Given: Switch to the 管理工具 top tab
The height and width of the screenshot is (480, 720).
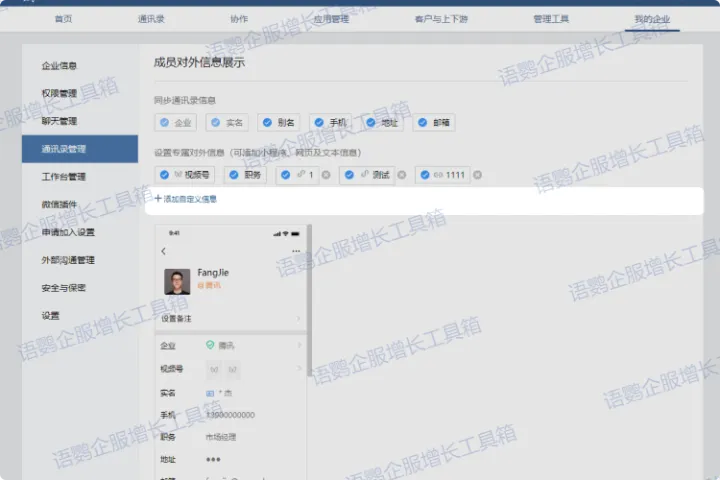Looking at the screenshot, I should pyautogui.click(x=551, y=19).
